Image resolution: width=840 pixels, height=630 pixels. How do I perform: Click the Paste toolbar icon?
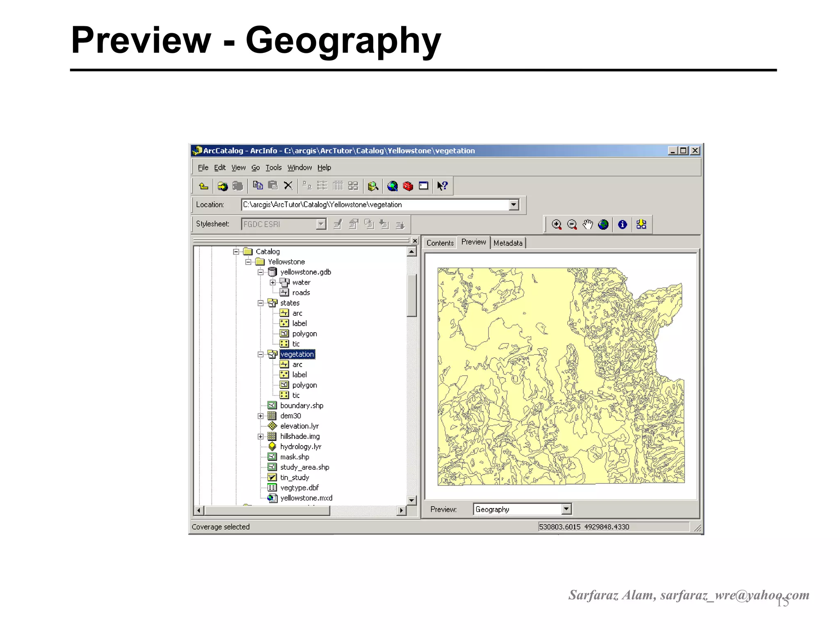[273, 186]
